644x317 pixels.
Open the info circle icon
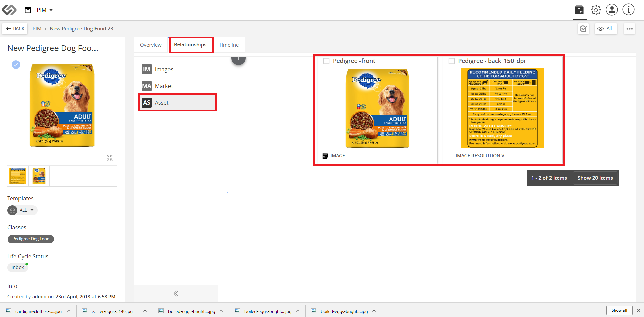(x=628, y=10)
